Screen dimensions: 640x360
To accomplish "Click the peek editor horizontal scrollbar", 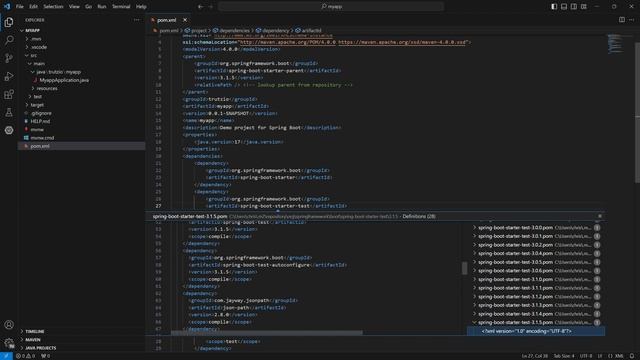I will pos(267,333).
